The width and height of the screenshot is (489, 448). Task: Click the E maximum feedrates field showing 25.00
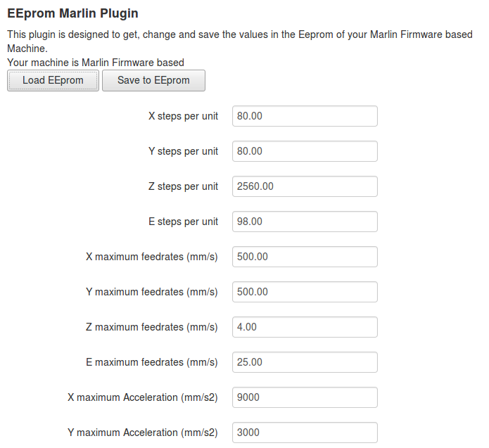point(304,362)
